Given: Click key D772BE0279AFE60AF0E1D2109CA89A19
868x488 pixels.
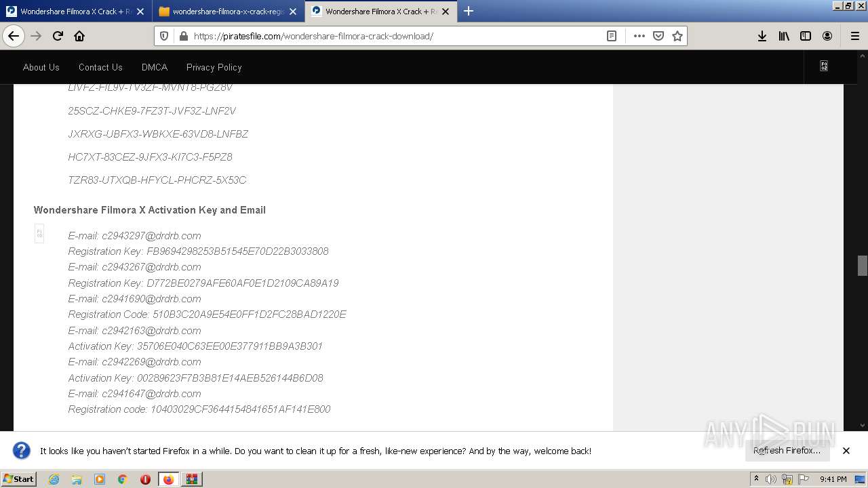Looking at the screenshot, I should [243, 283].
